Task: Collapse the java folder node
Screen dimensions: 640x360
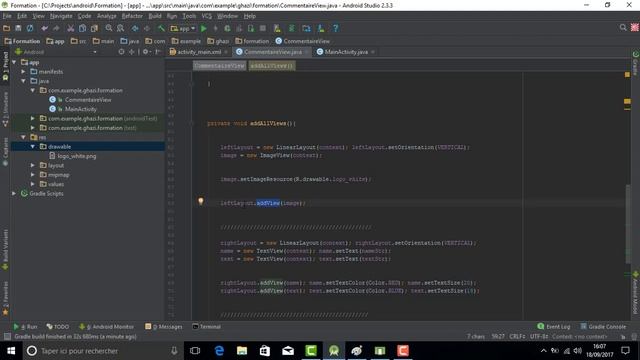Action: [x=24, y=81]
